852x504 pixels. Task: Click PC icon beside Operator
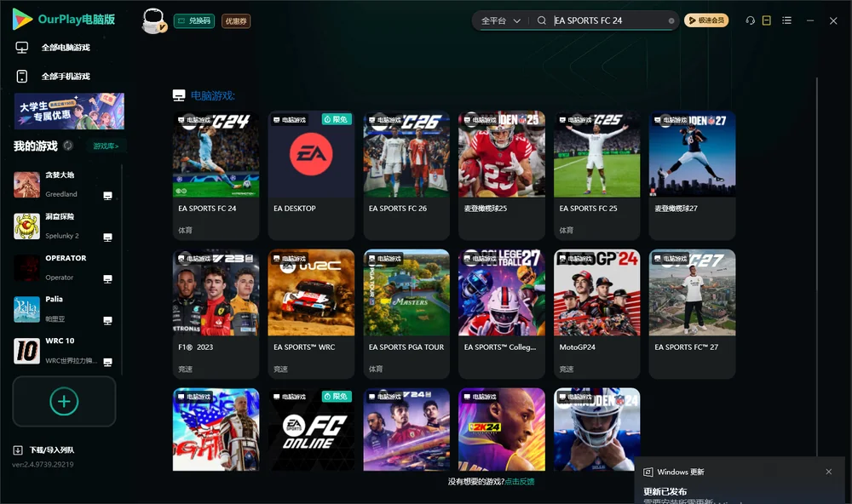(107, 278)
